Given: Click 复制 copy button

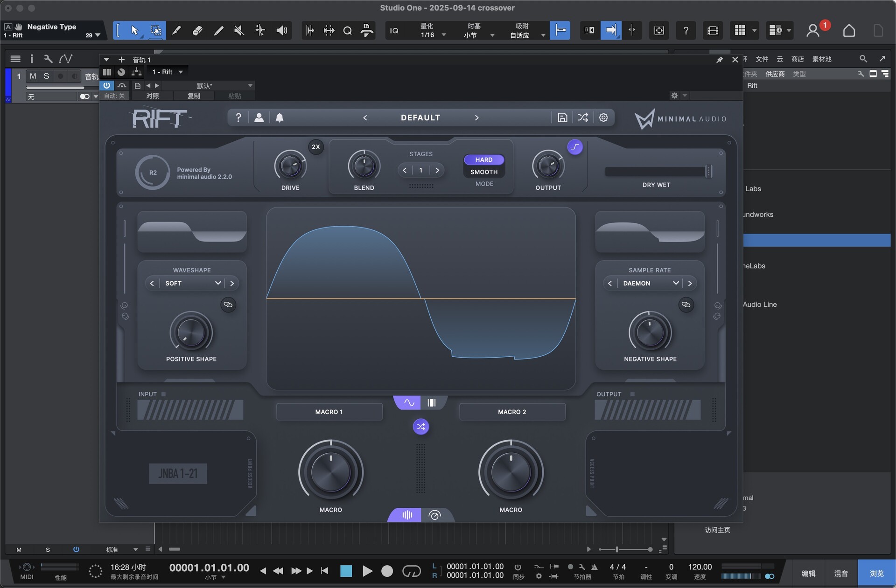Looking at the screenshot, I should (194, 96).
